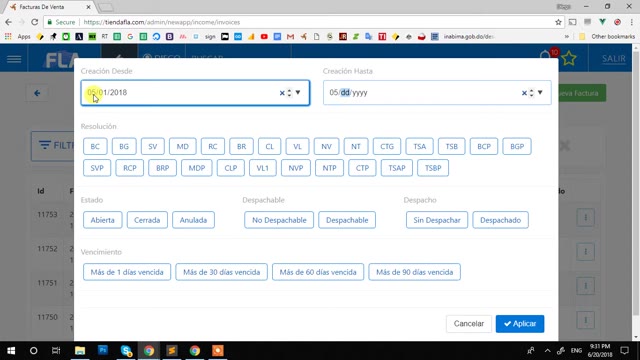This screenshot has height=360, width=640.
Task: Open the Gmail bookmark icon
Action: (290, 37)
